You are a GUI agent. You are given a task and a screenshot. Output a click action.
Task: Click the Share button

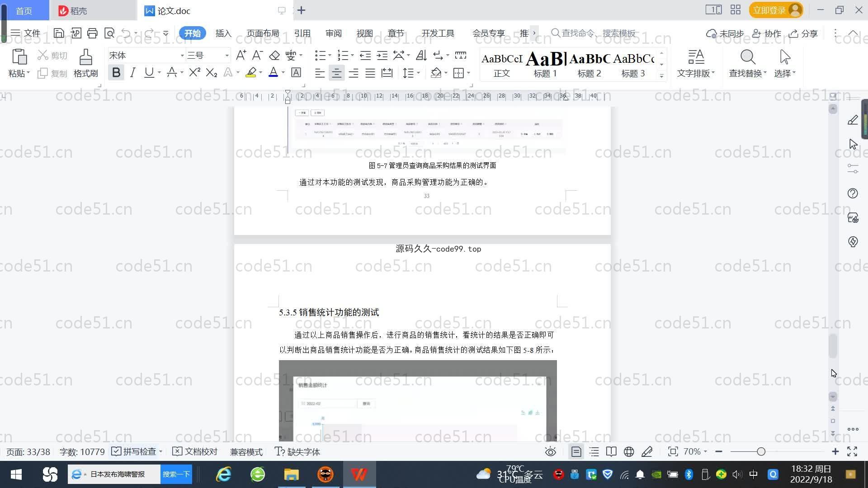tap(803, 33)
